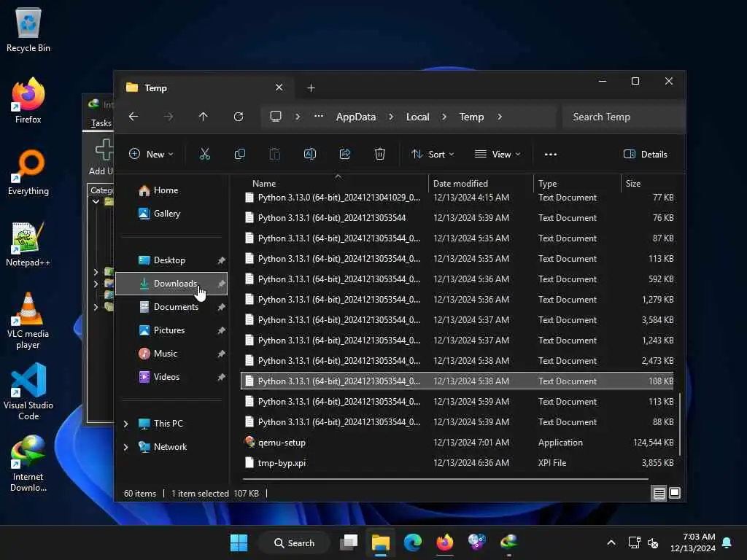Open Music in quick access
Viewport: 747px width, 560px height.
(171, 354)
